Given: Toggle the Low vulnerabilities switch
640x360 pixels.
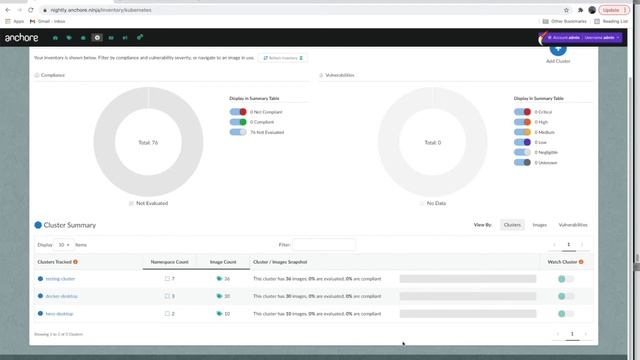Looking at the screenshot, I should click(522, 142).
